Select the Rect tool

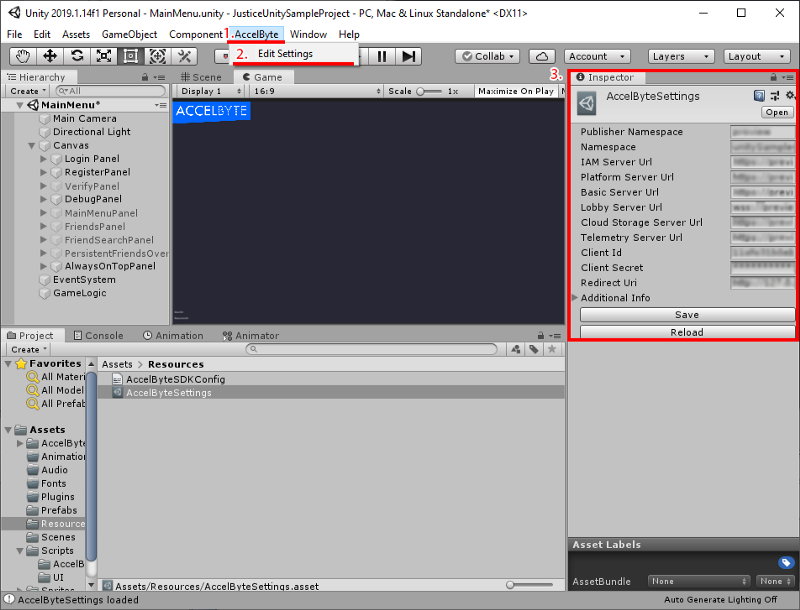pos(131,56)
